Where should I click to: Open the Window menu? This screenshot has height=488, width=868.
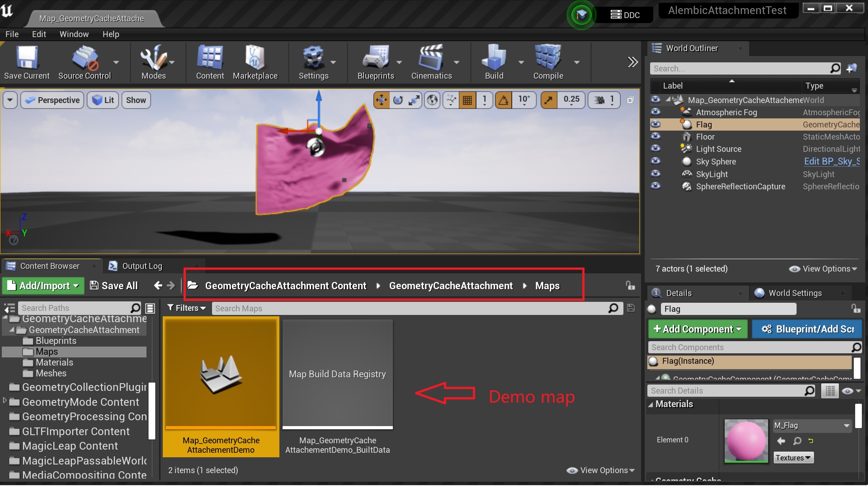tap(74, 34)
